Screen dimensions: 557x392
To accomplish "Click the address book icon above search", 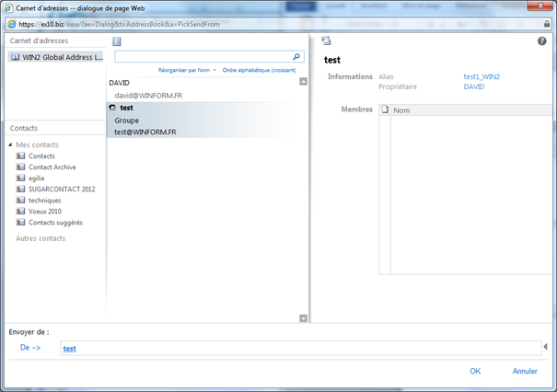I will point(117,42).
